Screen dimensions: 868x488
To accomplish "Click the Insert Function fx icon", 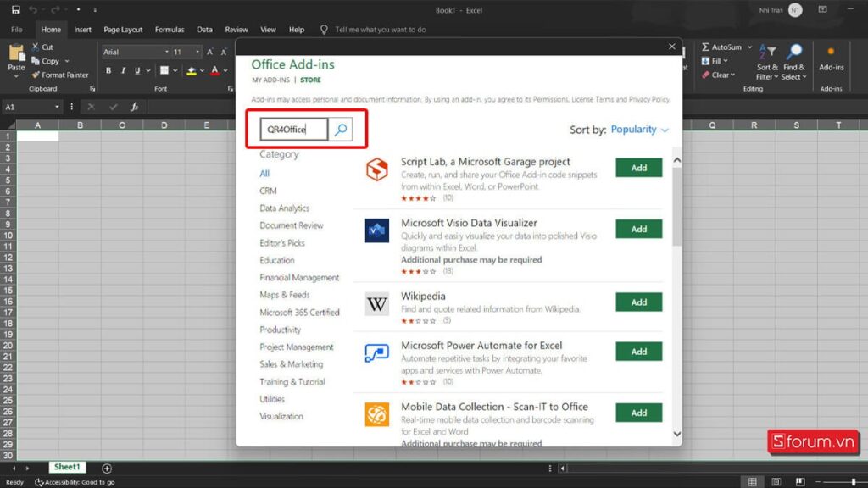I will tap(134, 107).
